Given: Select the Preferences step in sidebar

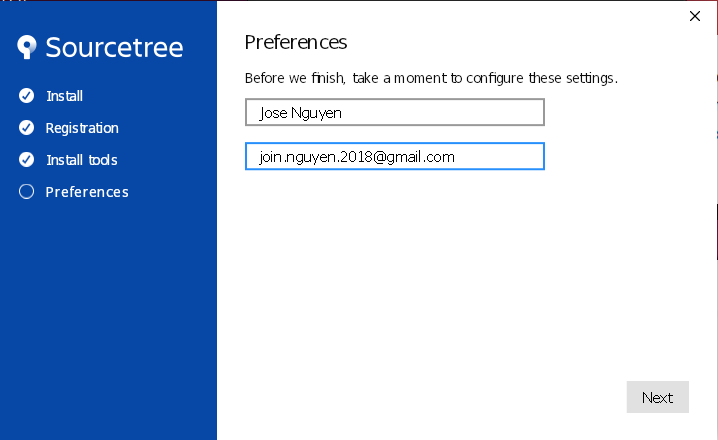Looking at the screenshot, I should pyautogui.click(x=87, y=192).
